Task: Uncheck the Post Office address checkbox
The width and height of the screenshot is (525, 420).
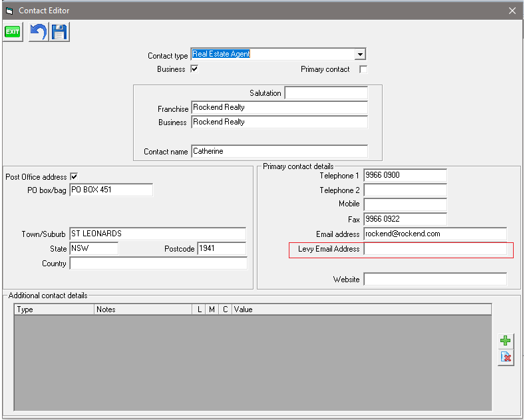Action: 74,176
